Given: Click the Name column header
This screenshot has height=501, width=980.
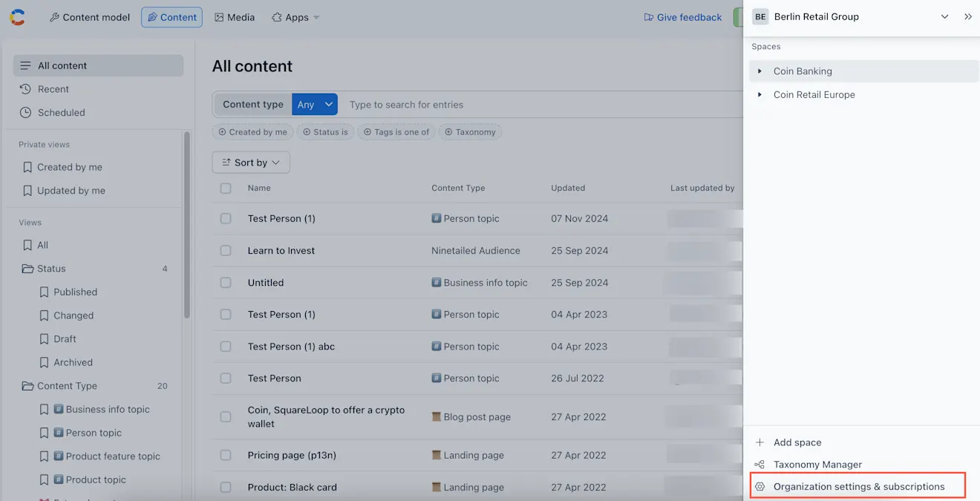Looking at the screenshot, I should (x=259, y=189).
